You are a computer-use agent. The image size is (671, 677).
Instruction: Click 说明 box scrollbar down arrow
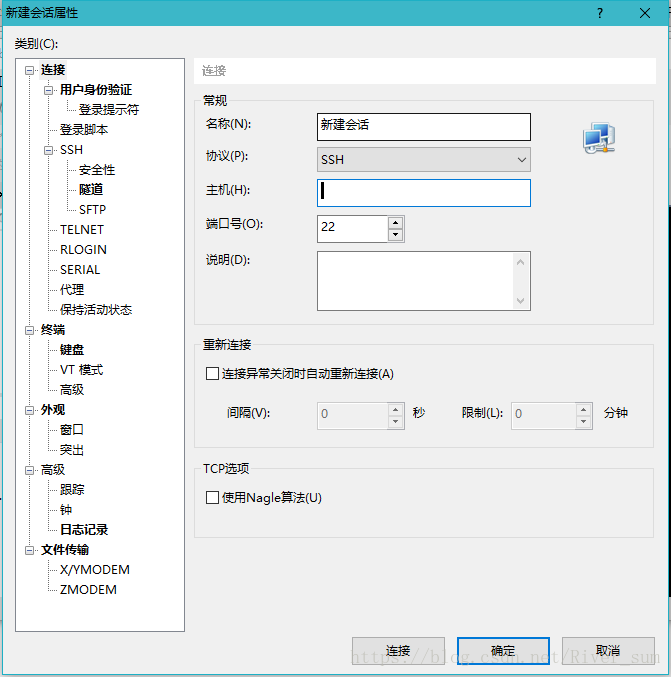521,301
